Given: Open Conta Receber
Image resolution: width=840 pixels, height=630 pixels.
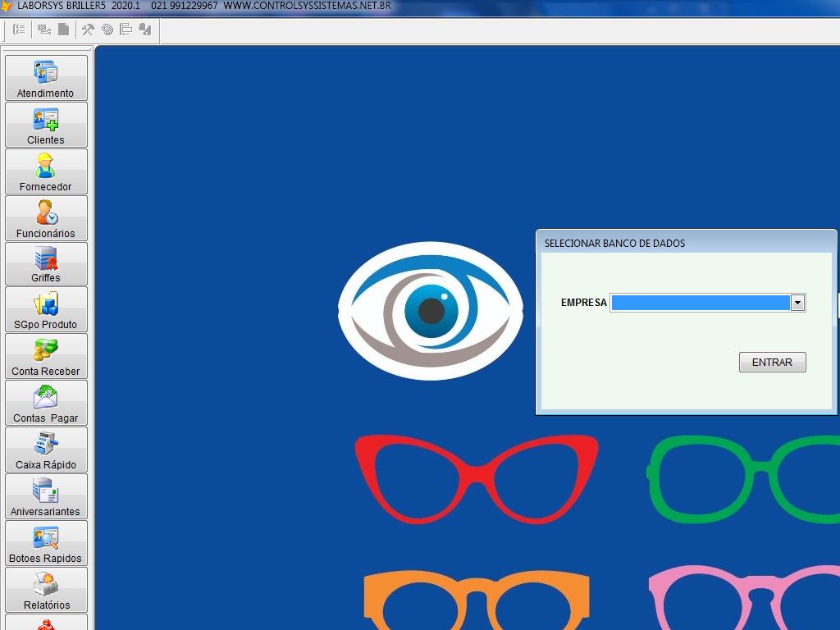Looking at the screenshot, I should point(46,356).
